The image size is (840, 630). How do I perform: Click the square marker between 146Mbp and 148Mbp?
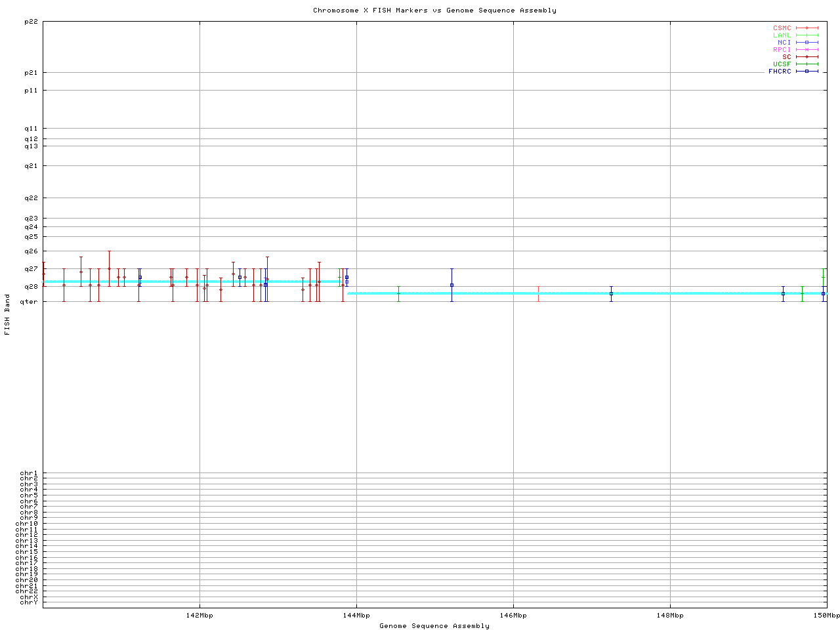[611, 293]
